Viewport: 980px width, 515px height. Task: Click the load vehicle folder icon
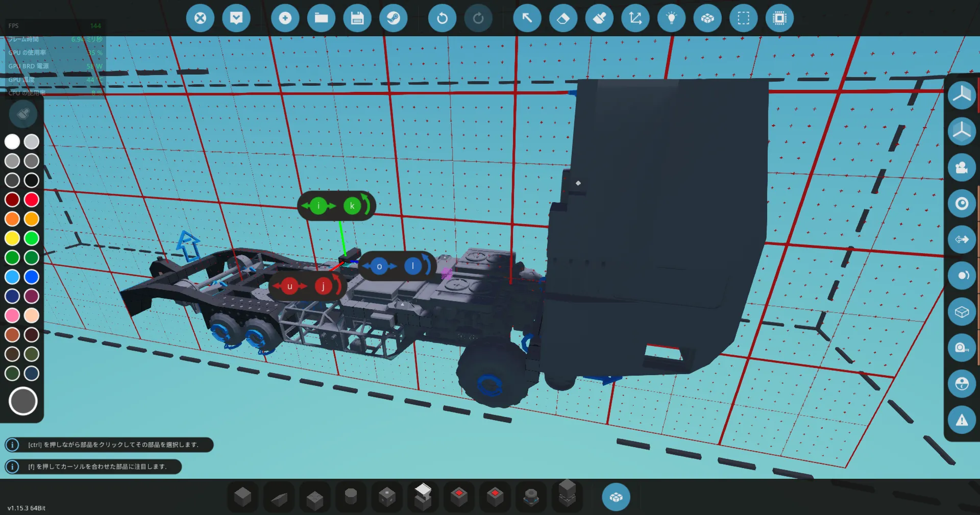click(x=321, y=18)
